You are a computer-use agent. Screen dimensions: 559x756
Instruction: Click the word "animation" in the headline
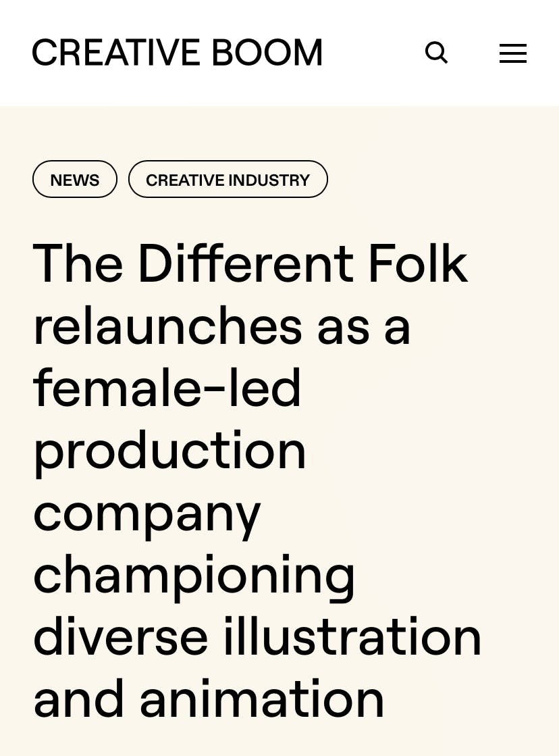[x=262, y=699]
